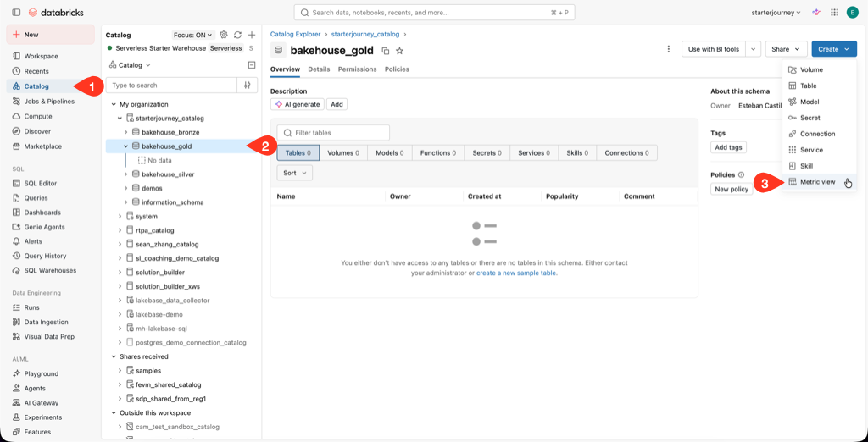The width and height of the screenshot is (868, 442).
Task: Select the Functions 0 tab
Action: (438, 152)
